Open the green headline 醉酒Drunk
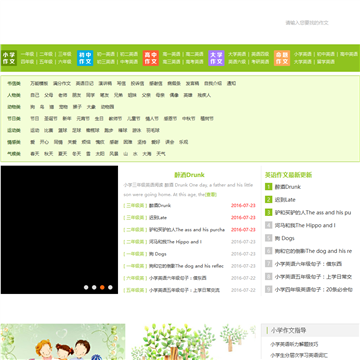 189,175
